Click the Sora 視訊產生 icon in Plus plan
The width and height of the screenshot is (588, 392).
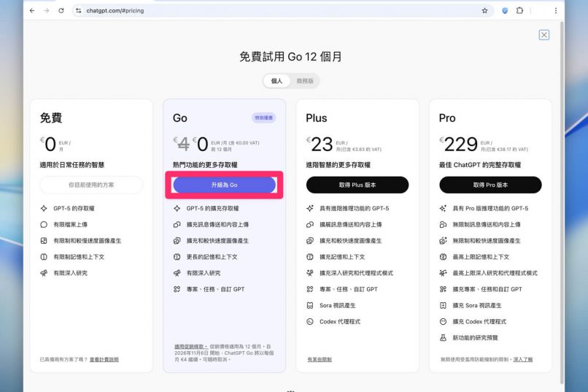coord(310,305)
